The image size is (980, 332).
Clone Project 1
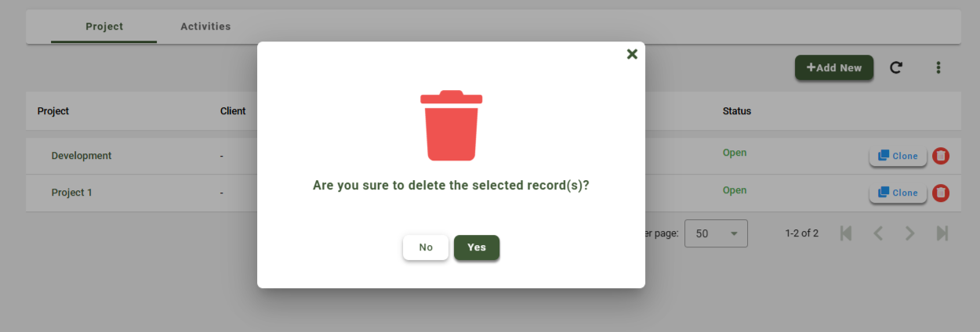point(898,193)
